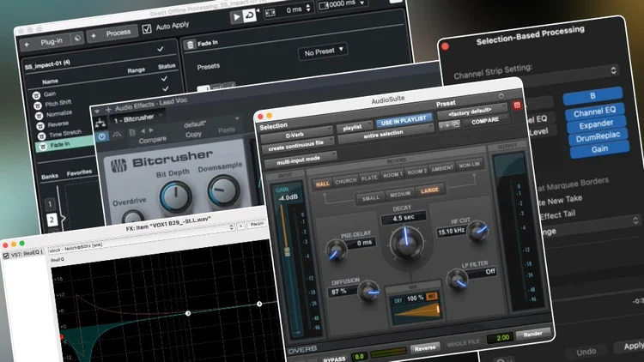Click the Reverse row icon in process list
644x362 pixels.
(x=40, y=126)
